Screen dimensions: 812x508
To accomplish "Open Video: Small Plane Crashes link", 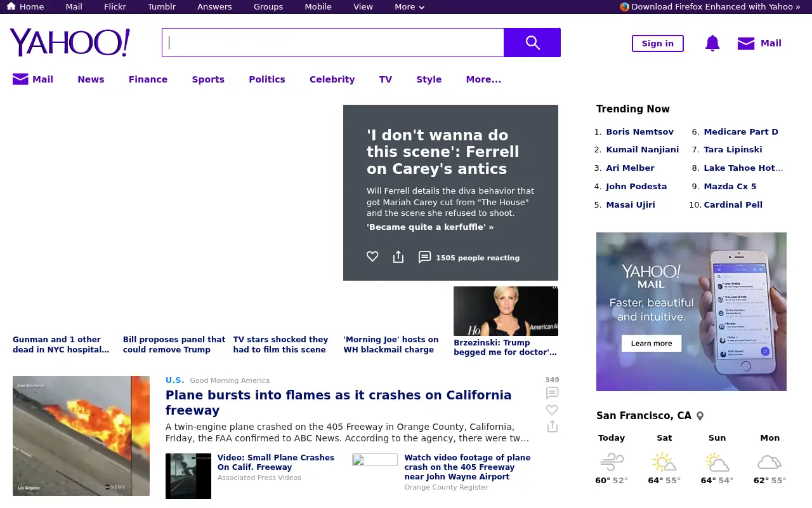I will click(276, 462).
